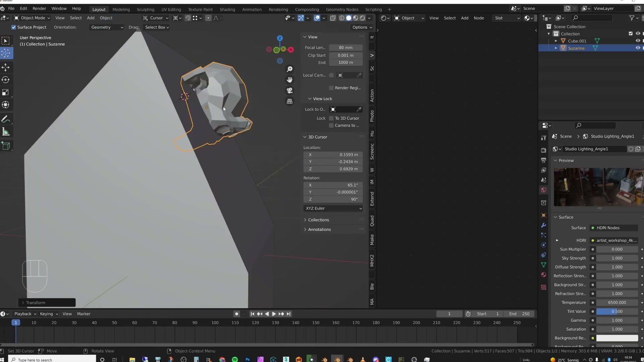Click the artist_workshop_4k HDRI field
Viewport: 644px width, 362px height.
614,240
